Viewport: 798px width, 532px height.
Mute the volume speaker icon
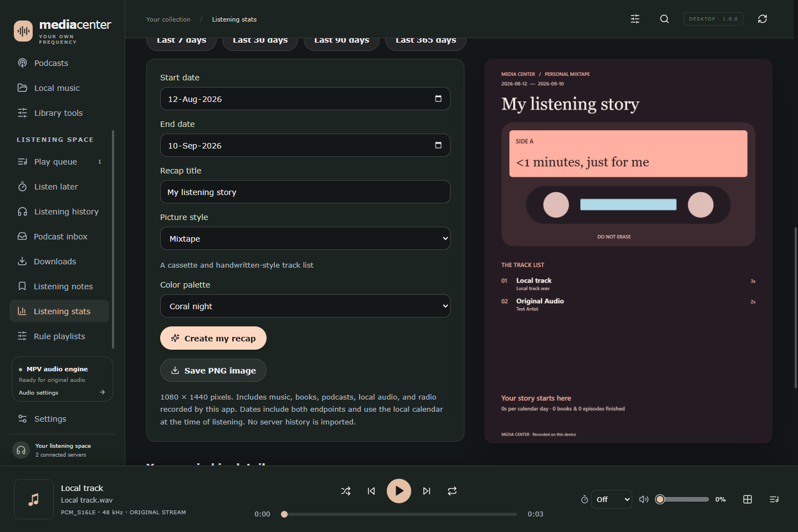pyautogui.click(x=644, y=499)
